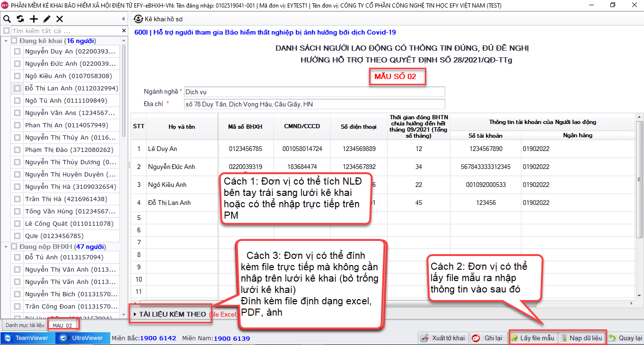
Task: Click the UltraViewer icon in status bar
Action: coord(63,338)
